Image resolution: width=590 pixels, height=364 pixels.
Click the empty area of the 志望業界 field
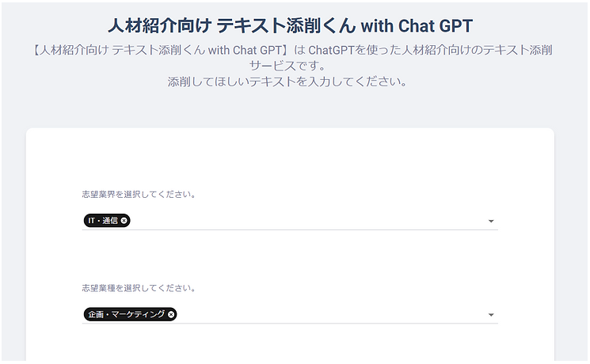click(x=309, y=221)
